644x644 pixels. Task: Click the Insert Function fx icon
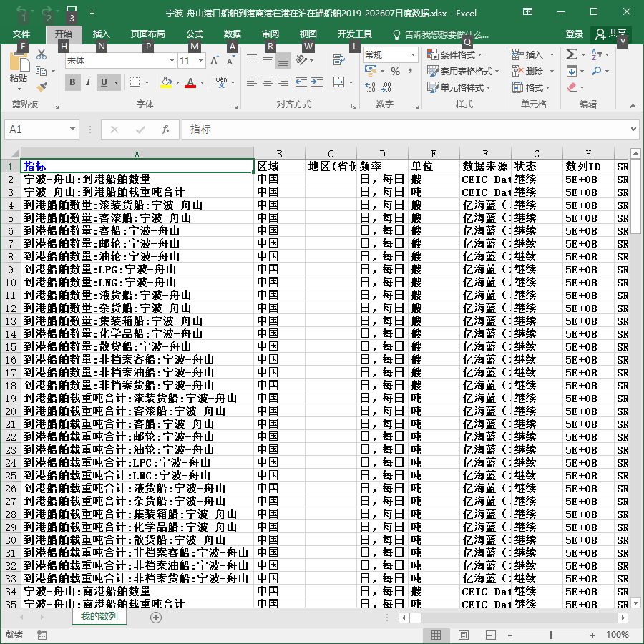(166, 130)
